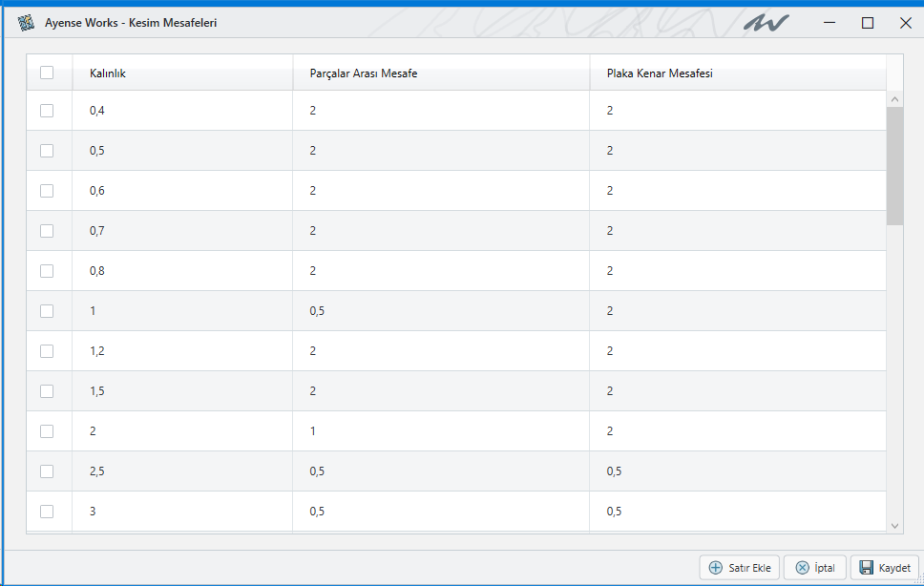
Task: Click Parçalar Arası Mesafe cell for thickness 1
Action: tap(441, 311)
